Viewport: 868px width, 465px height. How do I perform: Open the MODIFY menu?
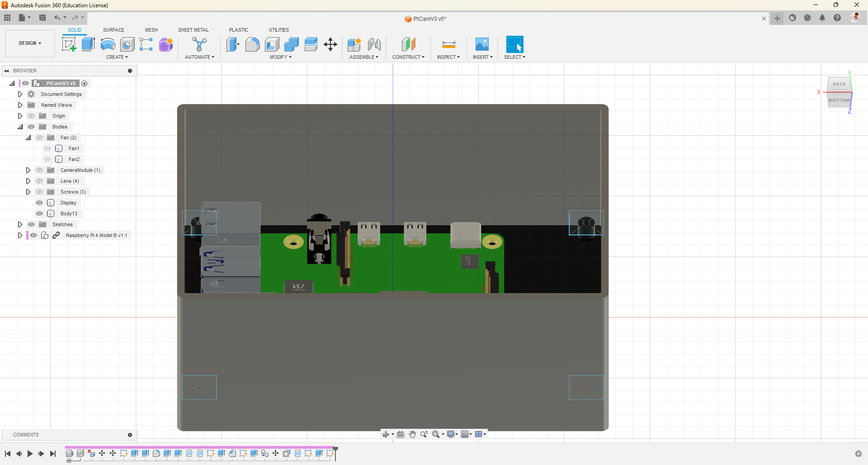coord(280,57)
